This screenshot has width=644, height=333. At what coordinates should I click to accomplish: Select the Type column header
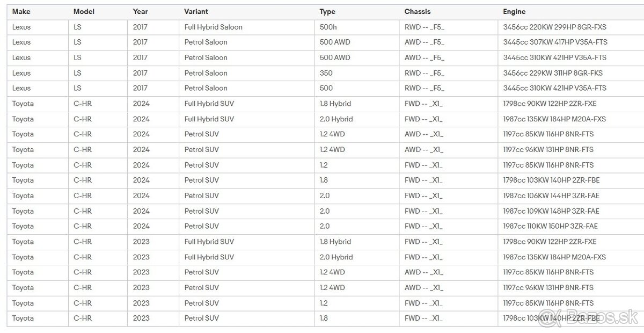coord(327,11)
